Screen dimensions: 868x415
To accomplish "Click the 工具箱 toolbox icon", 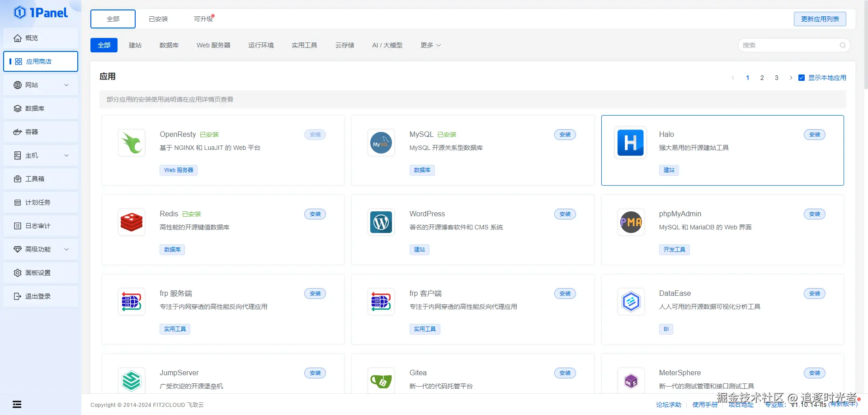I will coord(18,179).
